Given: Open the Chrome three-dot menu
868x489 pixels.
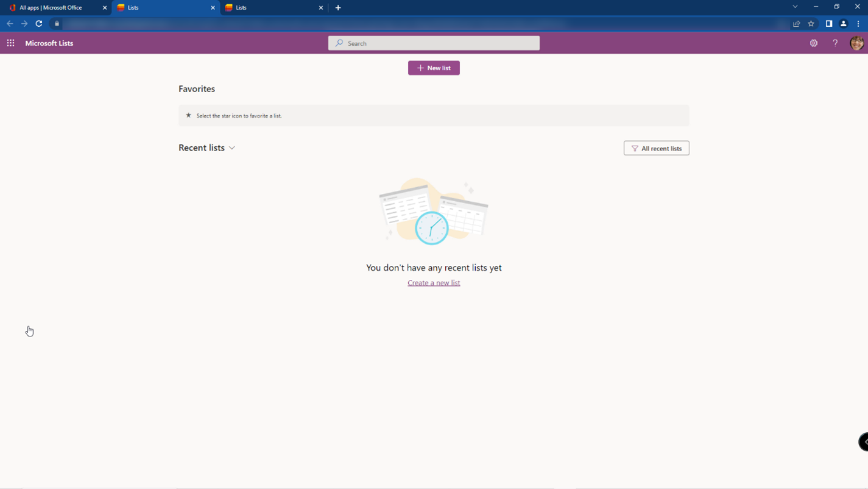Looking at the screenshot, I should [858, 24].
